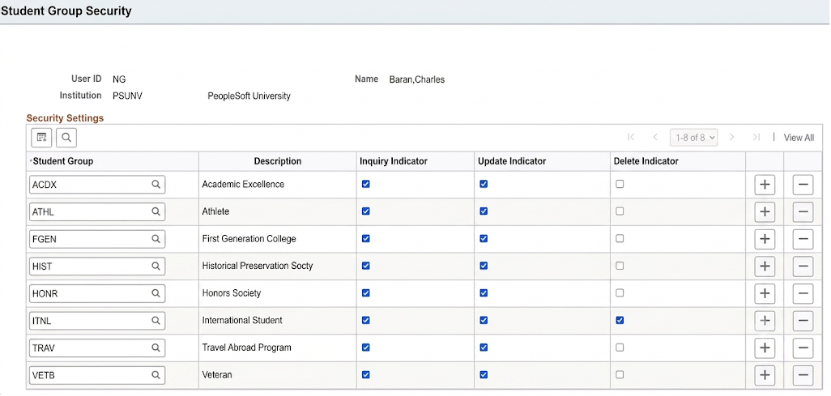This screenshot has height=396, width=831.
Task: Go to first page of grid
Action: pyautogui.click(x=631, y=137)
